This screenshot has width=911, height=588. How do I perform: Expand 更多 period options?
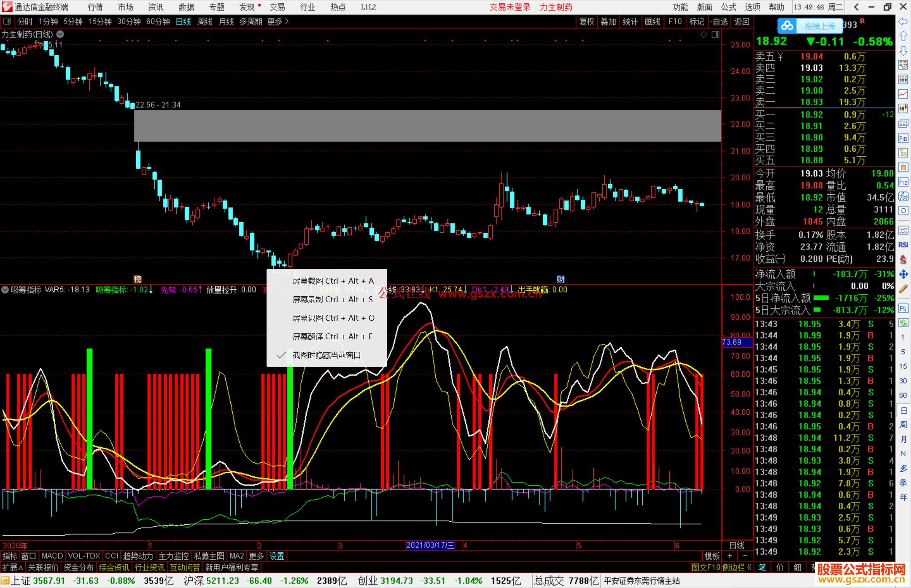(278, 21)
